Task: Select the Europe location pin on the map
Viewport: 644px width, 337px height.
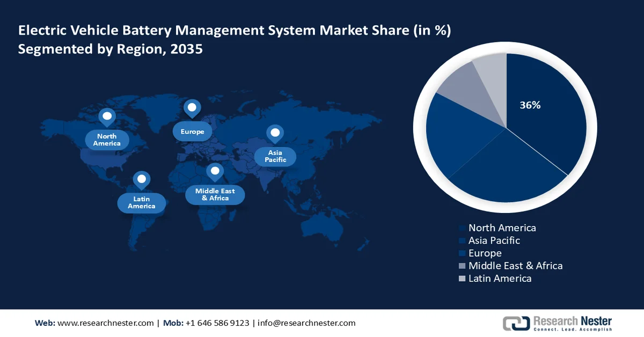Action: (x=192, y=107)
